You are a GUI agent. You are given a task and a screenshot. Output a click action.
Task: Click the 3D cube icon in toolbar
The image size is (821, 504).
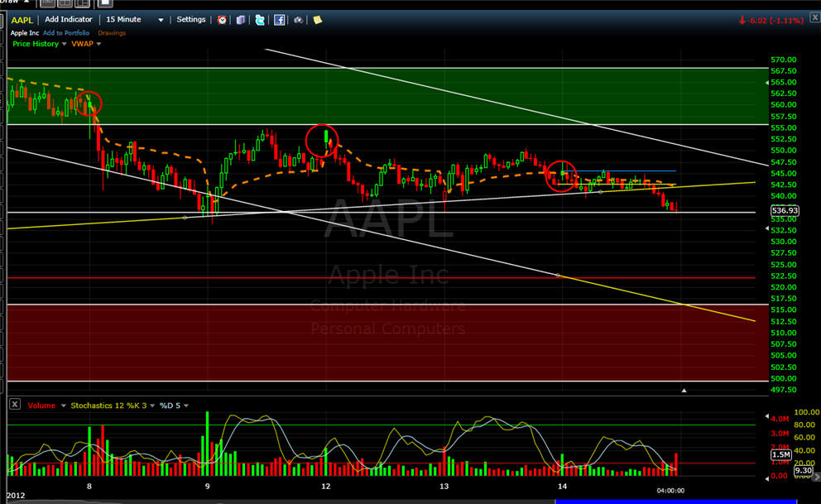tap(240, 20)
